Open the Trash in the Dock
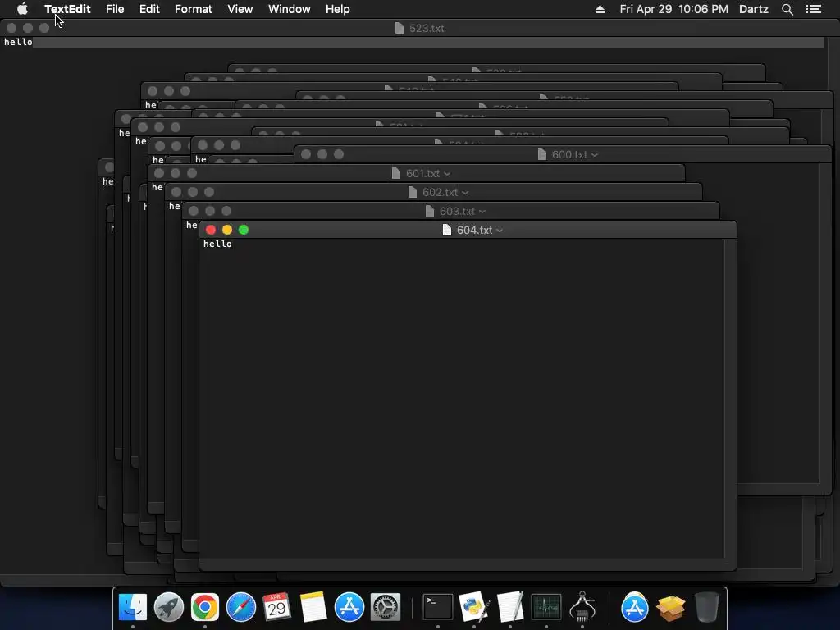 pyautogui.click(x=706, y=607)
